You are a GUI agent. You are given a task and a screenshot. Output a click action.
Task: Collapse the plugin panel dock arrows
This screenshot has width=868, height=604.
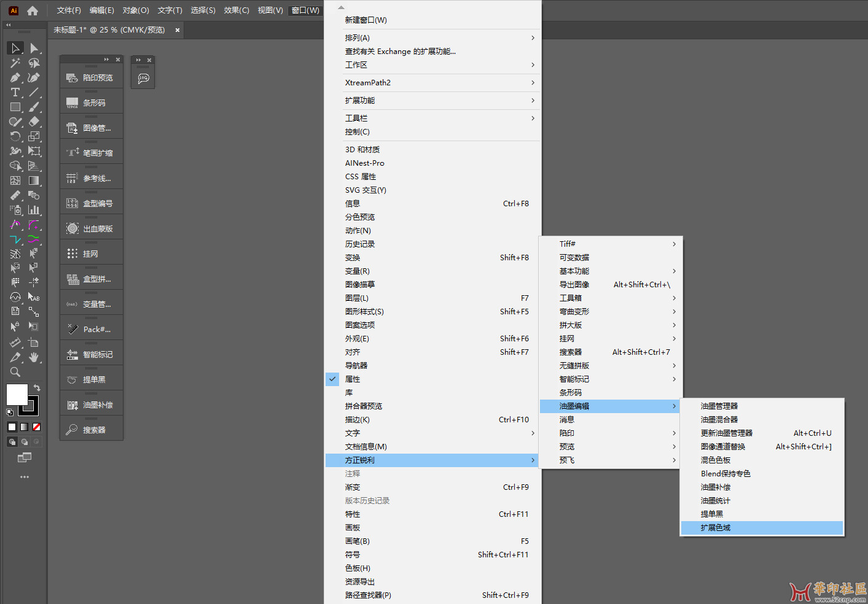coord(106,60)
